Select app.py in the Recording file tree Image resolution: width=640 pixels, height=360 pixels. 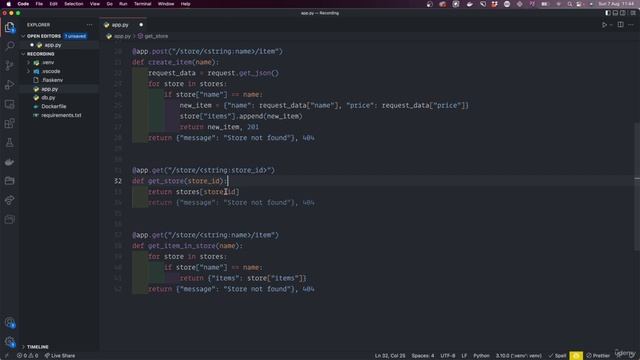(49, 89)
